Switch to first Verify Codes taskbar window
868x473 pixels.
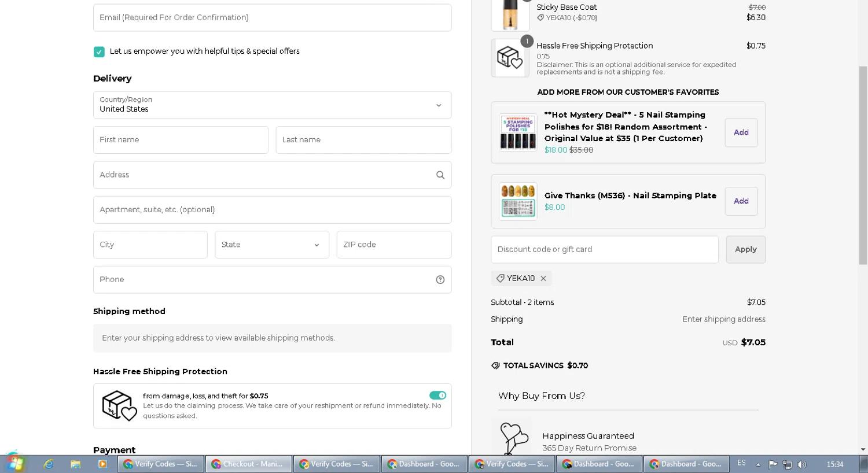click(x=160, y=464)
